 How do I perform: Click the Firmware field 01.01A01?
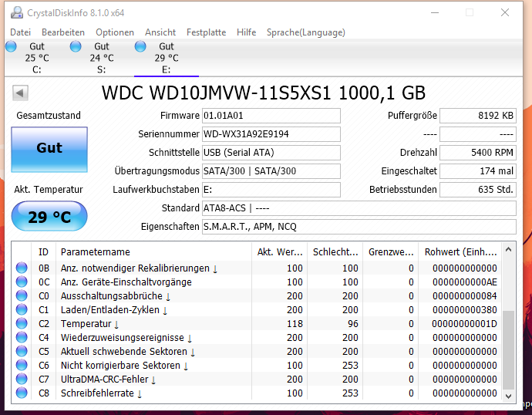click(x=271, y=116)
